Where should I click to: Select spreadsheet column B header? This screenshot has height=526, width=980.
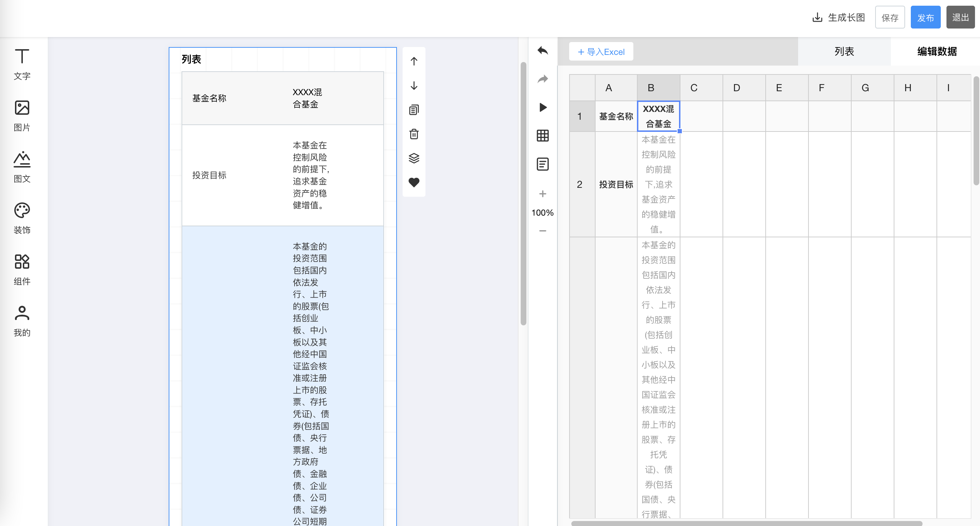659,88
